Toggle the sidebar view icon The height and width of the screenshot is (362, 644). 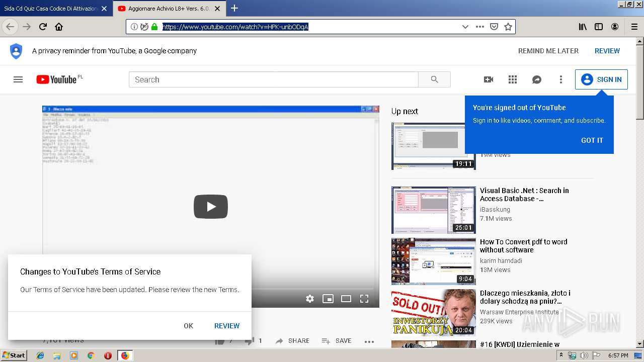(599, 27)
